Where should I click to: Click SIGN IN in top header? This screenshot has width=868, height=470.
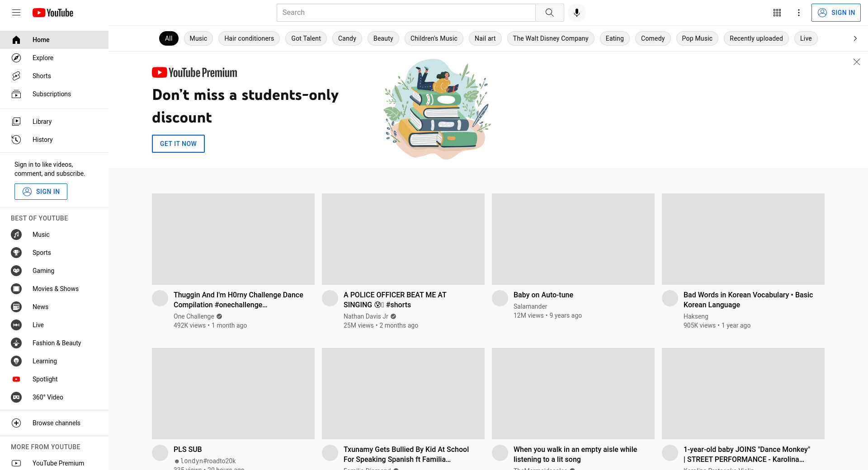point(836,13)
